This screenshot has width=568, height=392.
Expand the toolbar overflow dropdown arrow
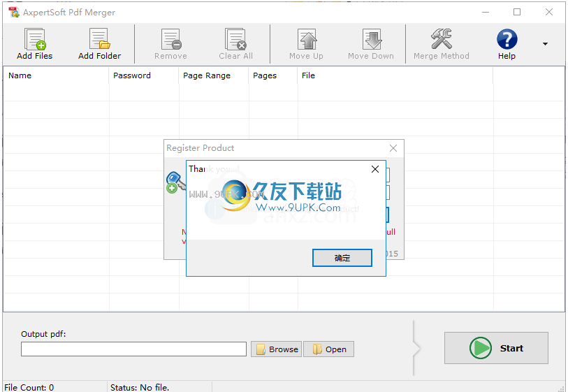545,44
